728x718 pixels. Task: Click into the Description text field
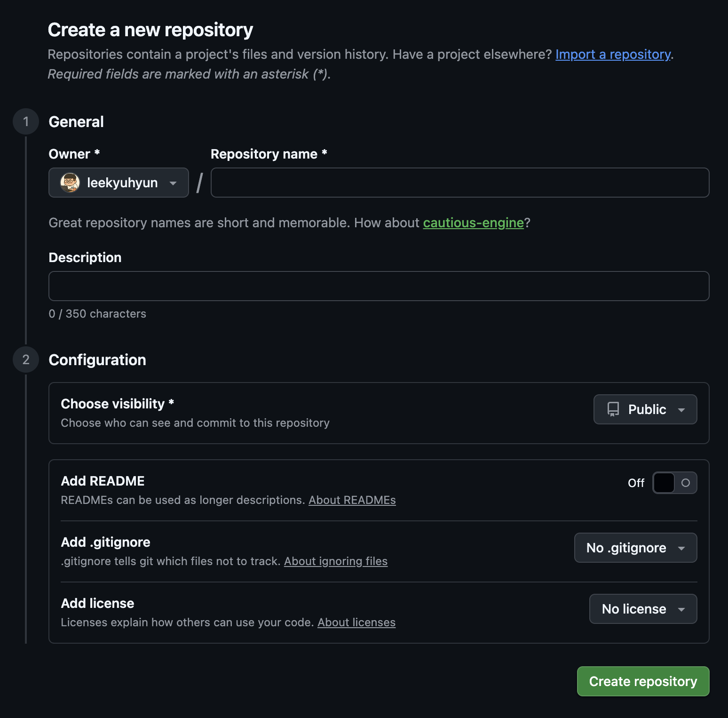[x=379, y=286]
